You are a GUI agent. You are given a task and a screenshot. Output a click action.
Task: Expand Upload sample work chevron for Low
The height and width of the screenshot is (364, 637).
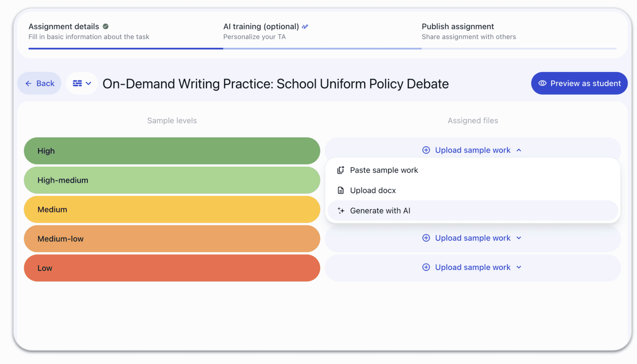coord(519,267)
